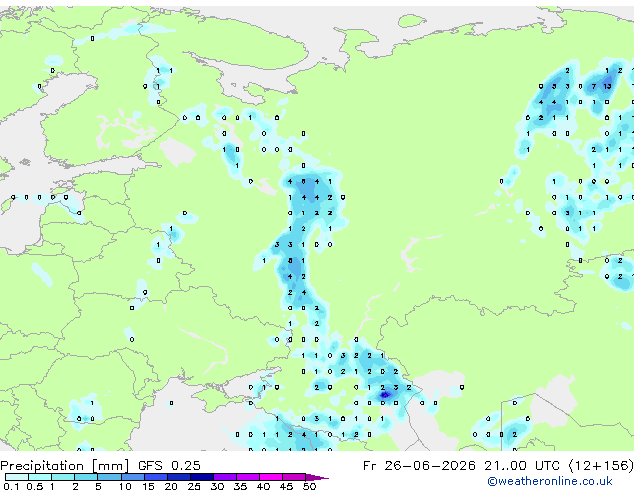Click the '13' precipitation value on the map
This screenshot has height=490, width=634.
click(x=607, y=86)
